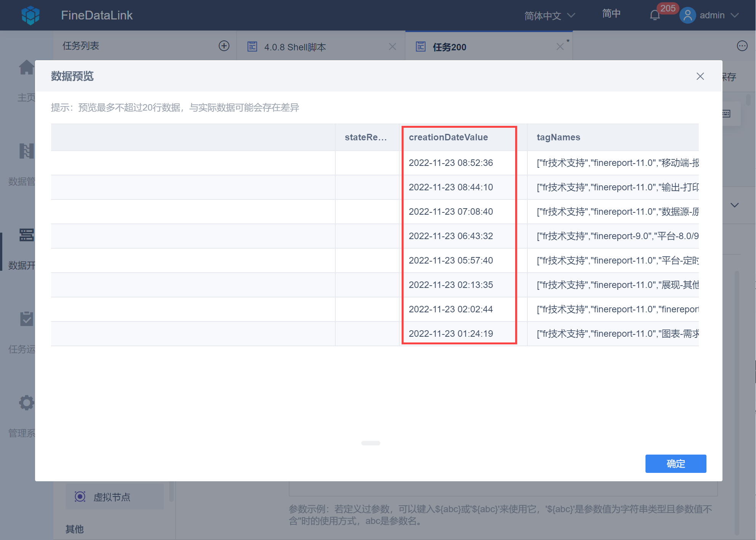
Task: Close the 4.0.8 Shell脚本 tab
Action: 392,47
